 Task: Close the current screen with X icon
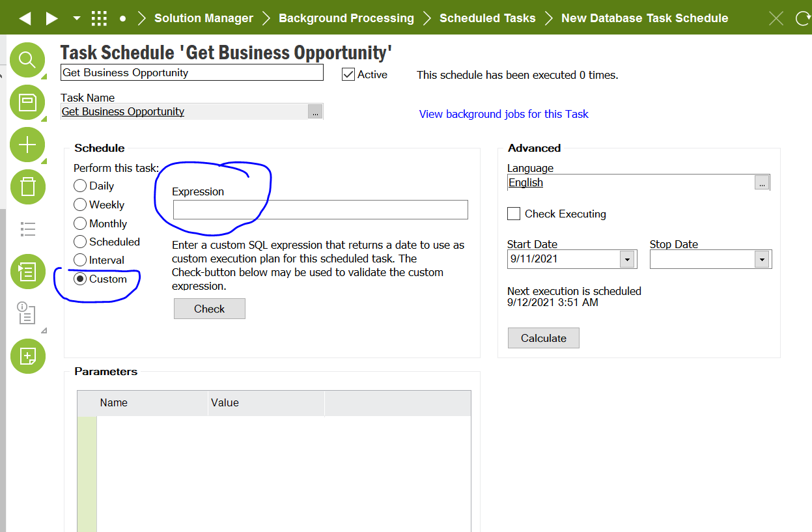[x=776, y=18]
